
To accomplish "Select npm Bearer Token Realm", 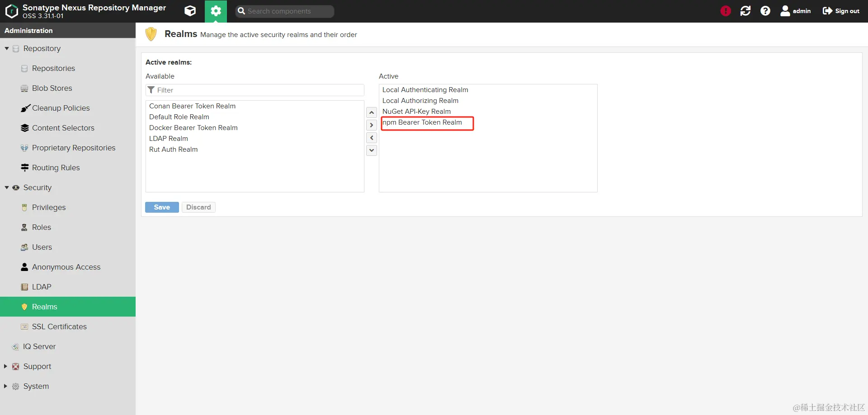I will coord(488,122).
